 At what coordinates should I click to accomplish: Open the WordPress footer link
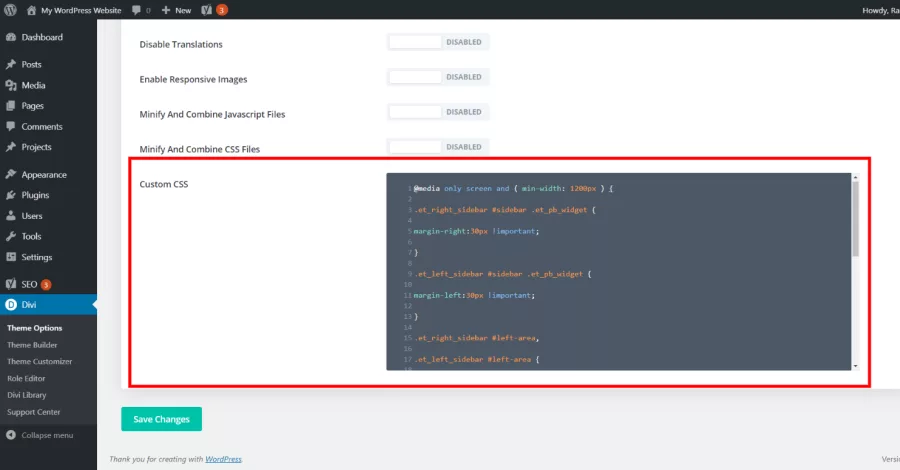223,459
